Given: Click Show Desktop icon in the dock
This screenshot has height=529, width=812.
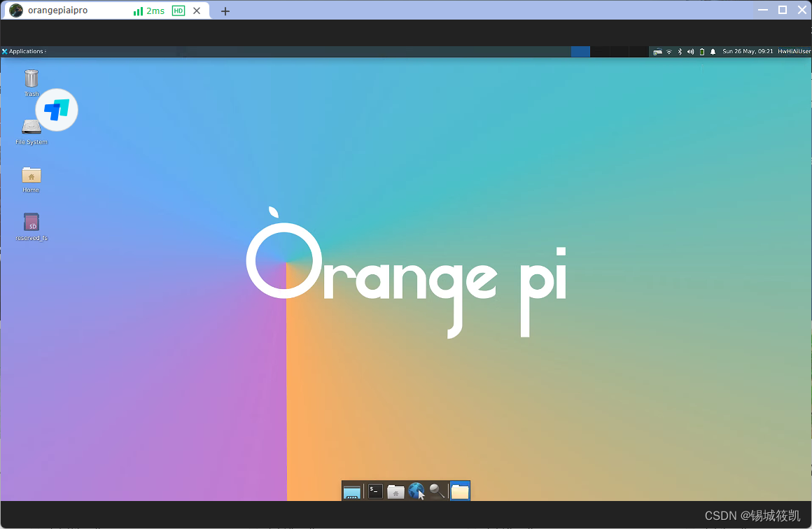Looking at the screenshot, I should [x=351, y=492].
